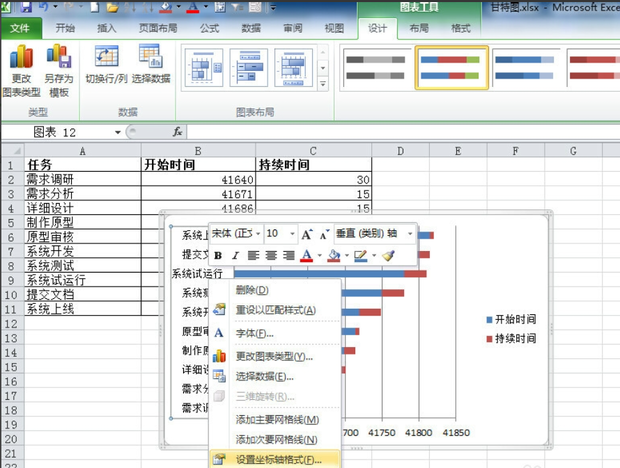Image resolution: width=620 pixels, height=468 pixels.
Task: Click the shape fill bucket icon
Action: (334, 256)
